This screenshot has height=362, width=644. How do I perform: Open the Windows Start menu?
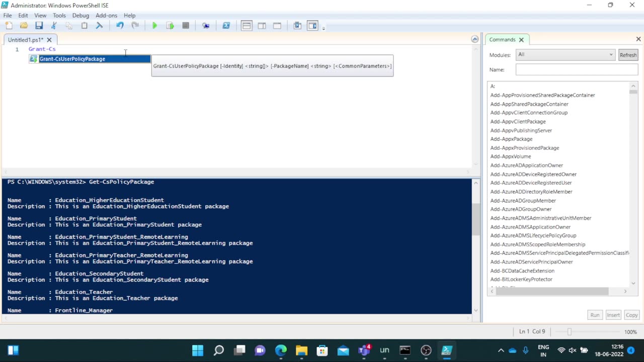(198, 350)
